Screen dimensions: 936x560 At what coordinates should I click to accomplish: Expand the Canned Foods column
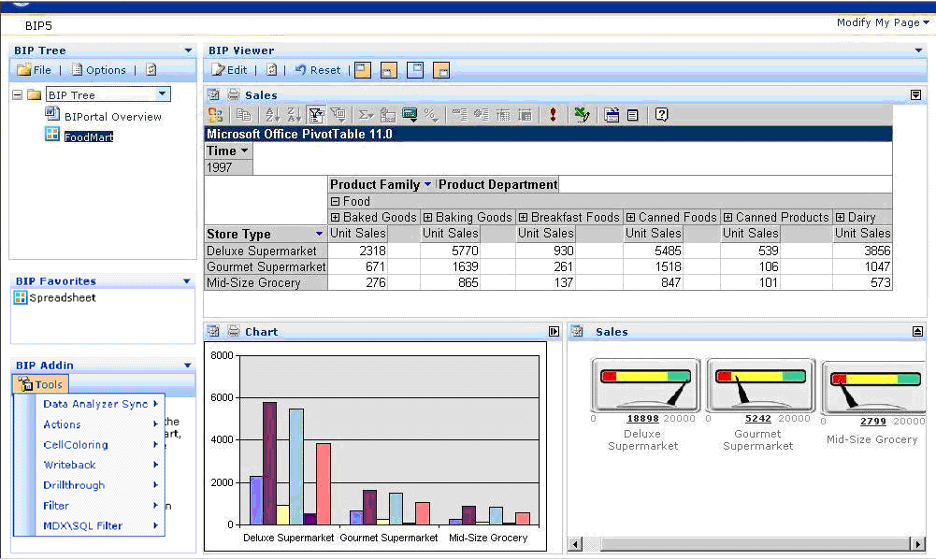click(x=630, y=217)
